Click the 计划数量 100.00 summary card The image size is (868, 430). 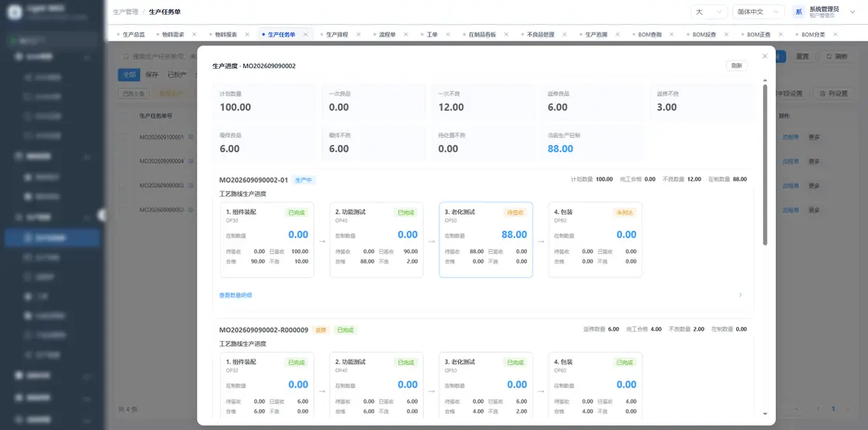coord(263,101)
